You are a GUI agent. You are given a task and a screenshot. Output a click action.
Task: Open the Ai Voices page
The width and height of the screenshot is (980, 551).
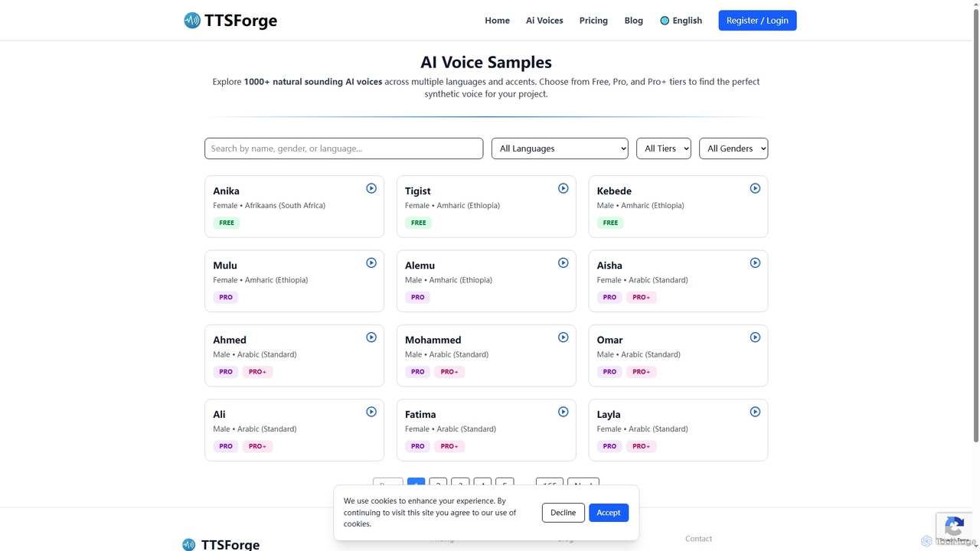pos(544,21)
